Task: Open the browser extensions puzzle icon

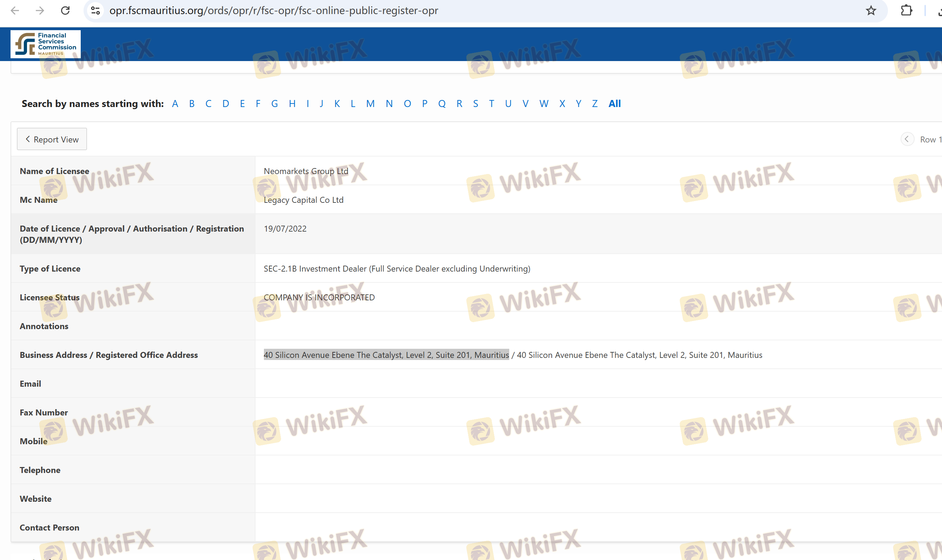Action: pyautogui.click(x=906, y=11)
